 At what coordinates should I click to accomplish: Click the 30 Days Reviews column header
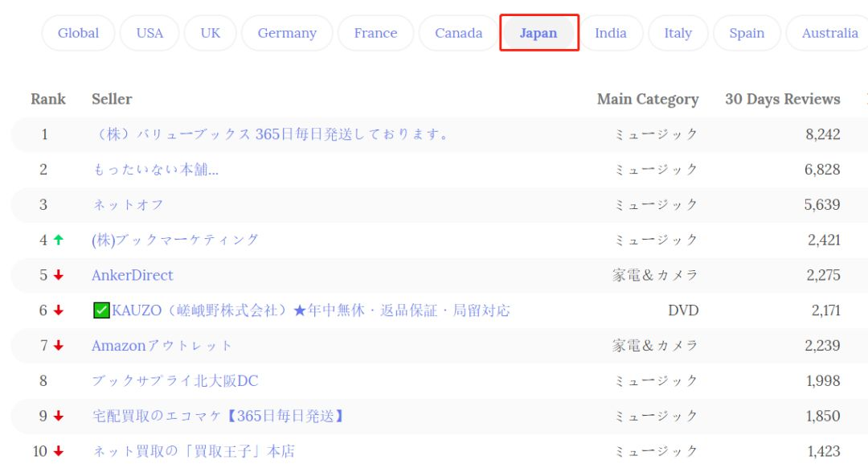click(783, 100)
